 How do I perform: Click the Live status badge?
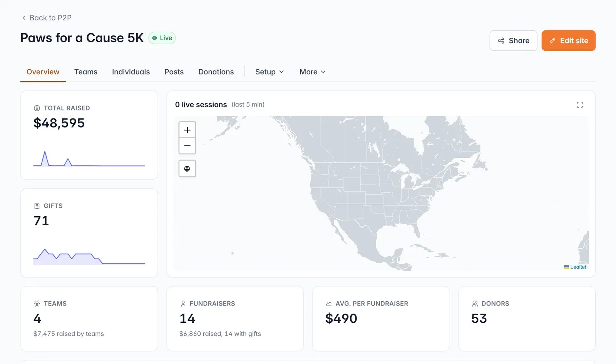162,38
